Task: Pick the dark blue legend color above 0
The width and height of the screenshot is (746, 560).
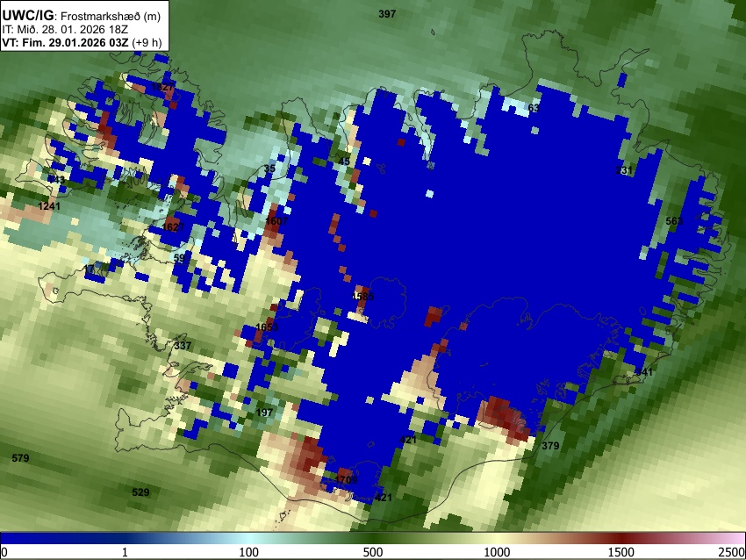Action: [x=6, y=539]
